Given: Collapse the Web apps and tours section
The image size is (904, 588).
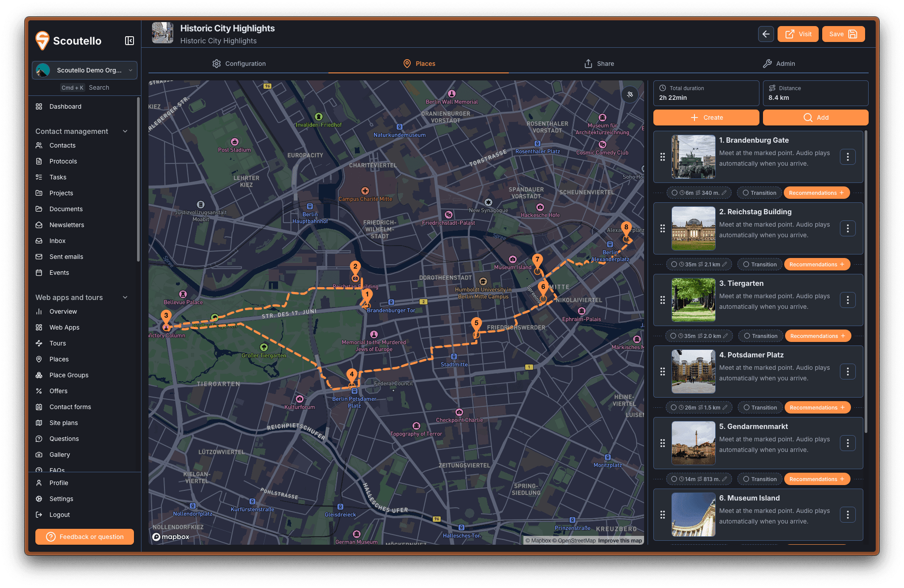Looking at the screenshot, I should point(125,297).
